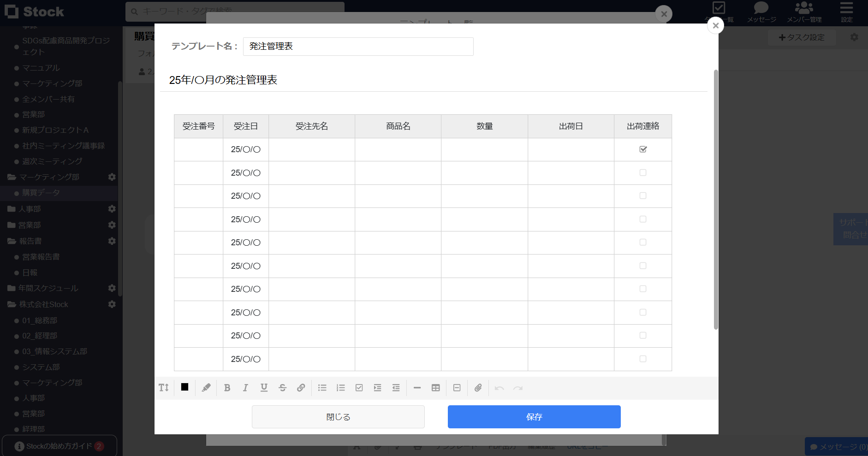The image size is (868, 456).
Task: Check the 出荷連絡 box on the second row
Action: click(x=643, y=172)
